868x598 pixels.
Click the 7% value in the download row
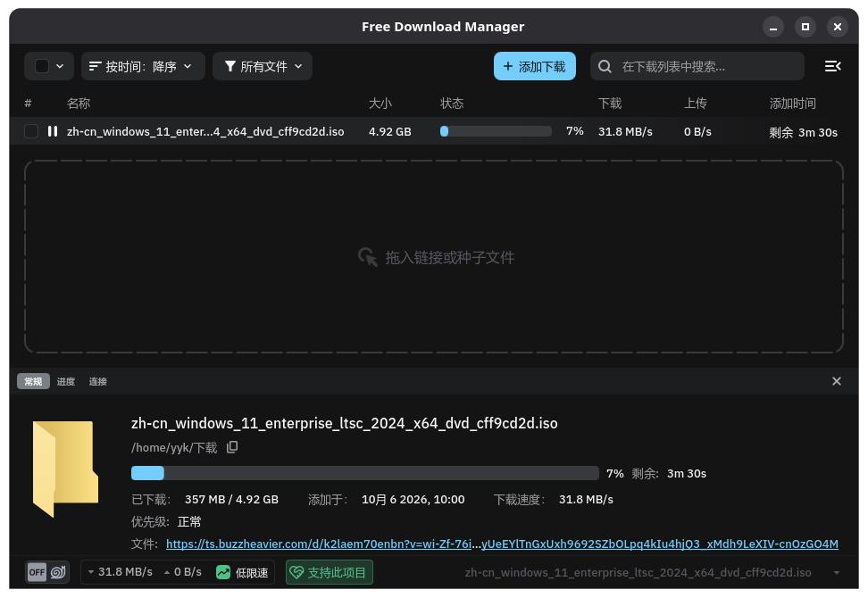574,131
